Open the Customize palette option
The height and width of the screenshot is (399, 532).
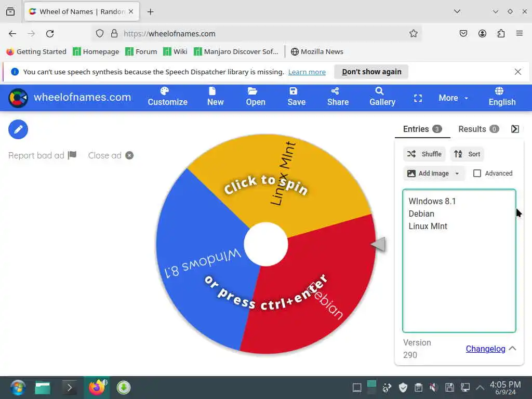[168, 97]
